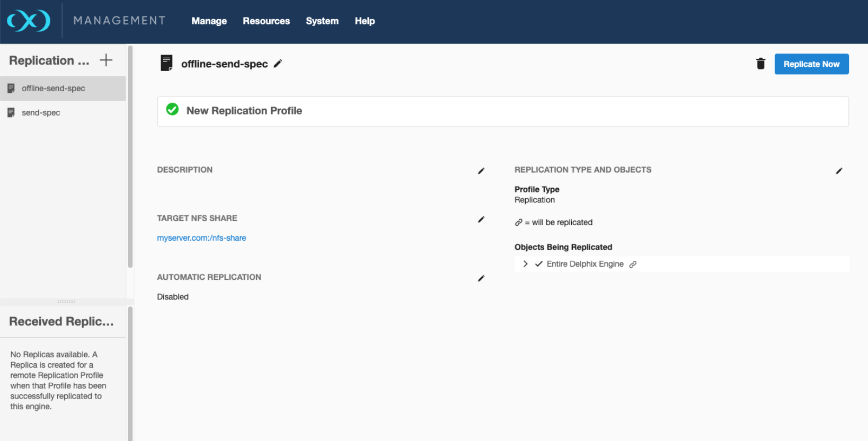Edit the Description section
Viewport: 868px width, 441px height.
coord(481,171)
